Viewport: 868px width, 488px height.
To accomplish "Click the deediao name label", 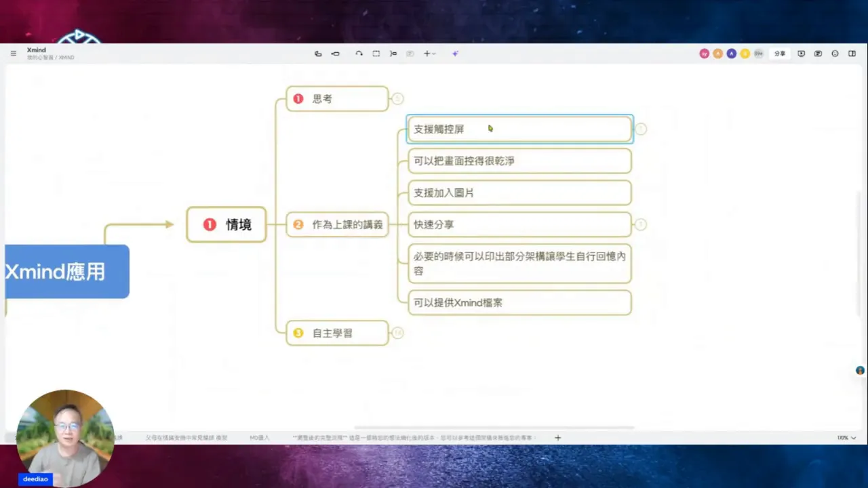I will pyautogui.click(x=35, y=479).
